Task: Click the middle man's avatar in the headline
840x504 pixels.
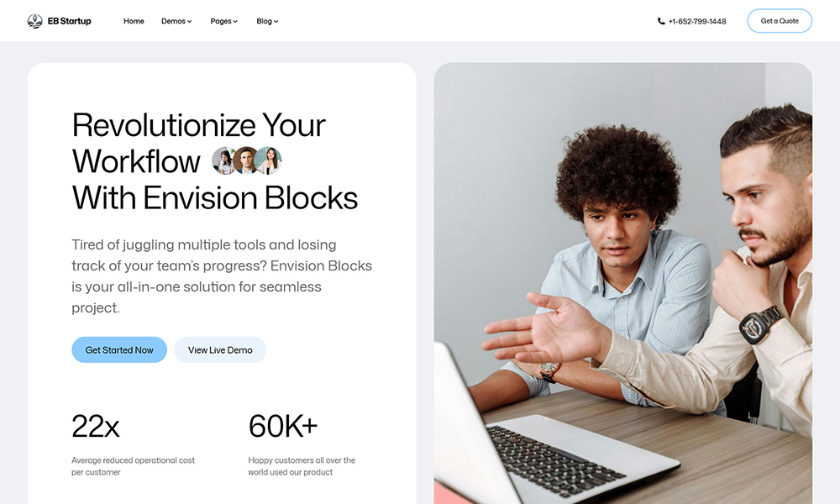Action: (246, 160)
